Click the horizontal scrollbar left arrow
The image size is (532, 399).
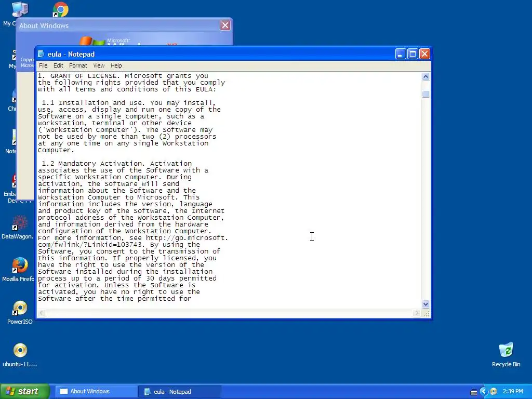[42, 313]
